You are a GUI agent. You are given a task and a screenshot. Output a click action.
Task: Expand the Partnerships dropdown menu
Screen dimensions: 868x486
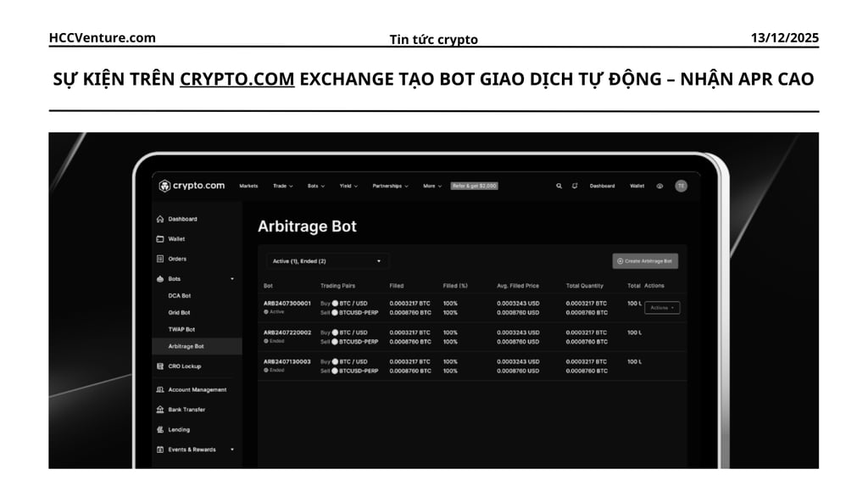[390, 187]
